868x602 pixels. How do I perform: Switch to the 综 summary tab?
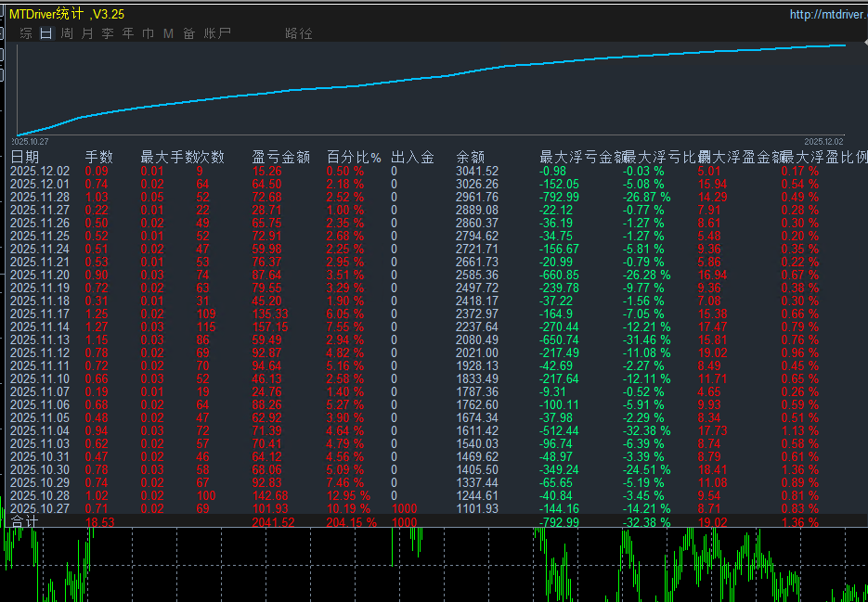pyautogui.click(x=26, y=33)
